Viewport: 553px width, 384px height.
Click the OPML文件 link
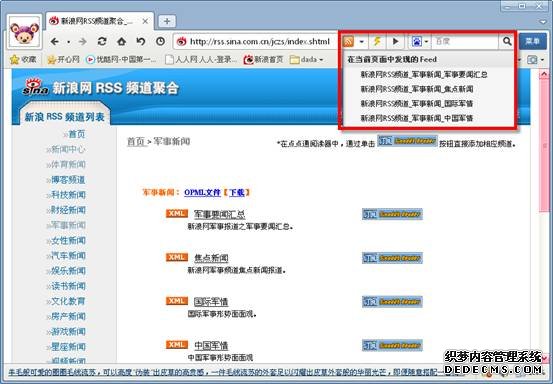pyautogui.click(x=202, y=193)
